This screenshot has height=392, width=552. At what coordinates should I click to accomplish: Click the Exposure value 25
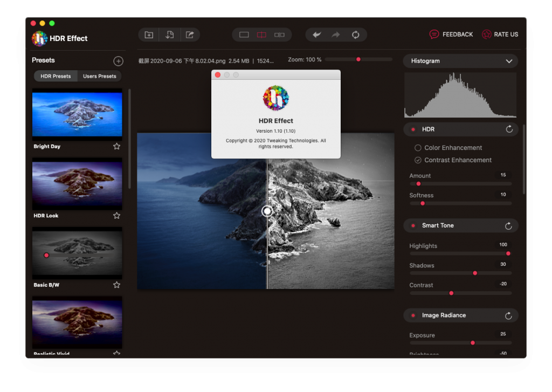coord(503,334)
